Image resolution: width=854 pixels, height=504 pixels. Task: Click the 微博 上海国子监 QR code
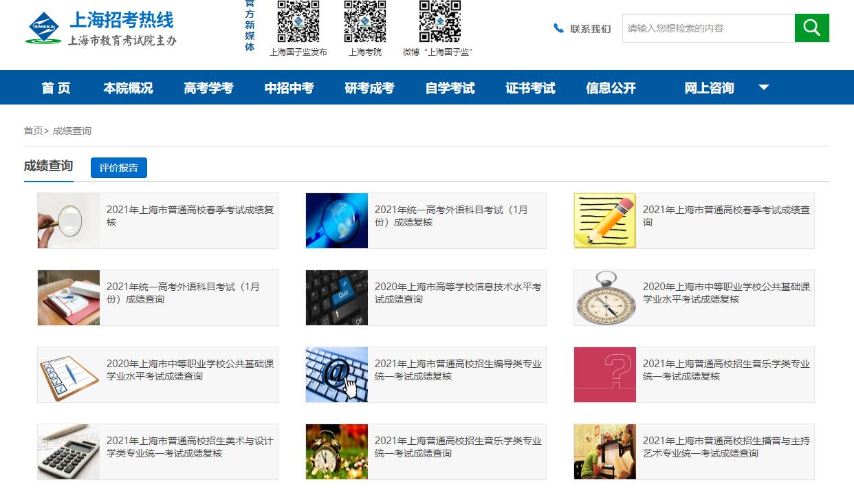pyautogui.click(x=440, y=21)
